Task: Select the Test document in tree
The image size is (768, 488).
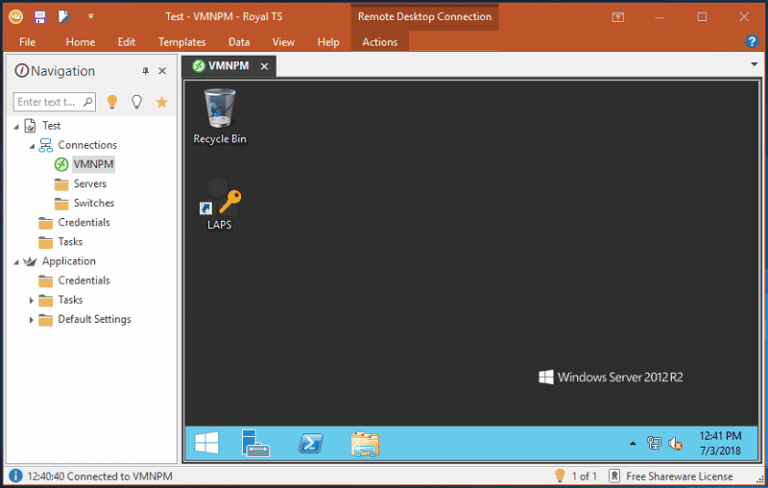Action: 51,126
